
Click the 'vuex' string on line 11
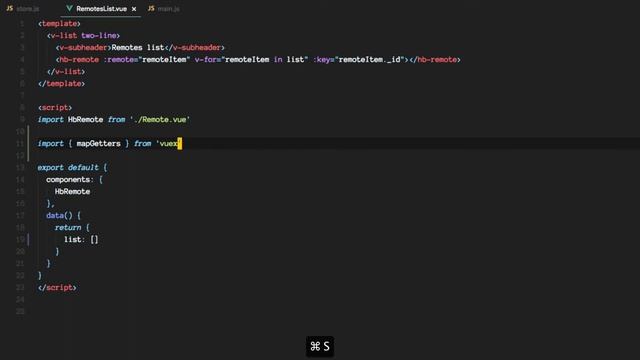169,144
